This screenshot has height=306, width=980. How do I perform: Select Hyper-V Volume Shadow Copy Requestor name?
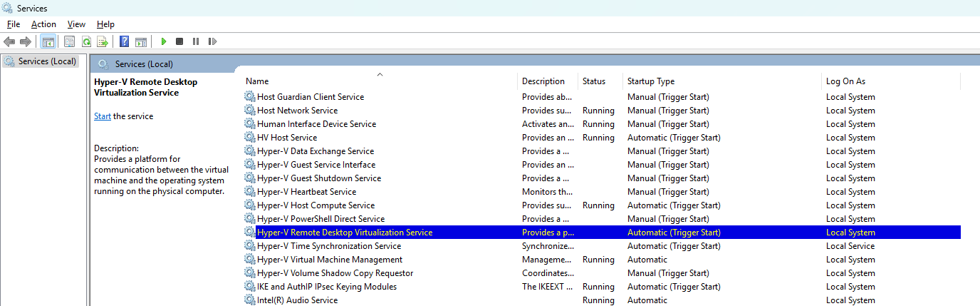coord(335,273)
